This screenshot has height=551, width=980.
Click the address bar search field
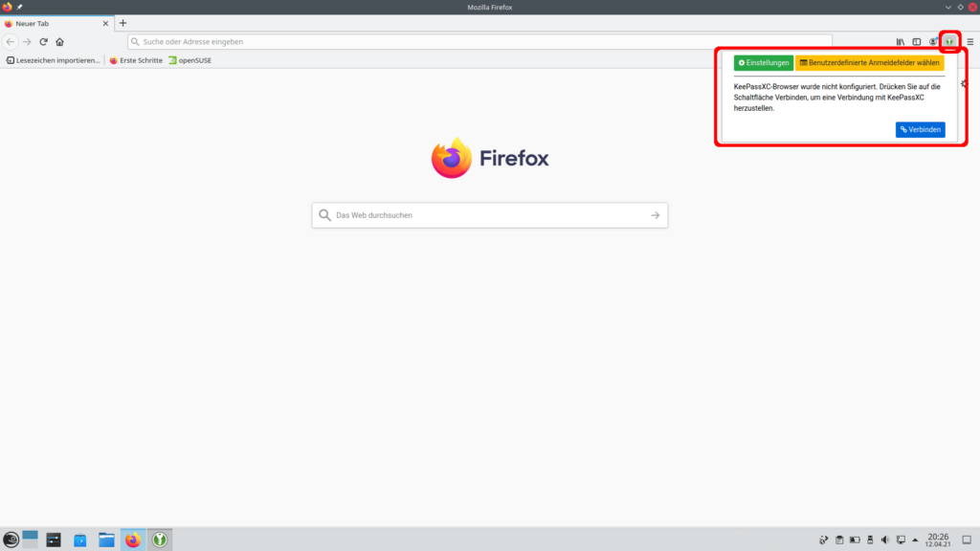(x=479, y=42)
